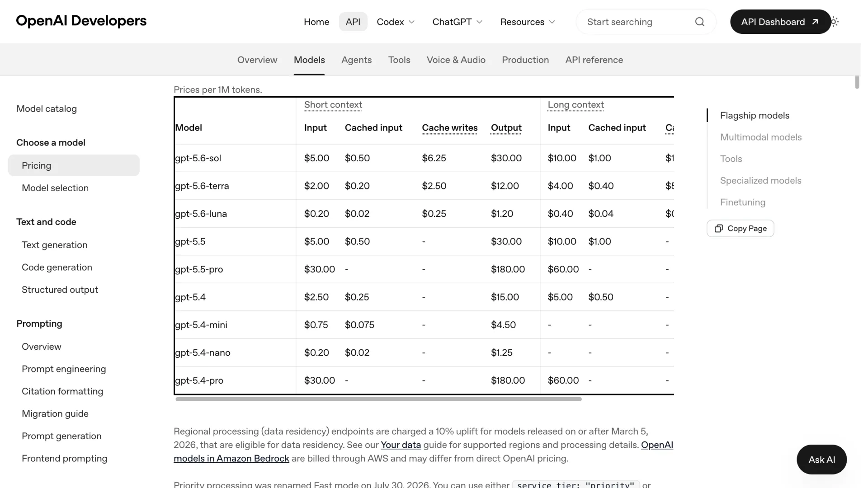Open the OpenAI Developers logo link
The width and height of the screenshot is (868, 488).
point(81,21)
